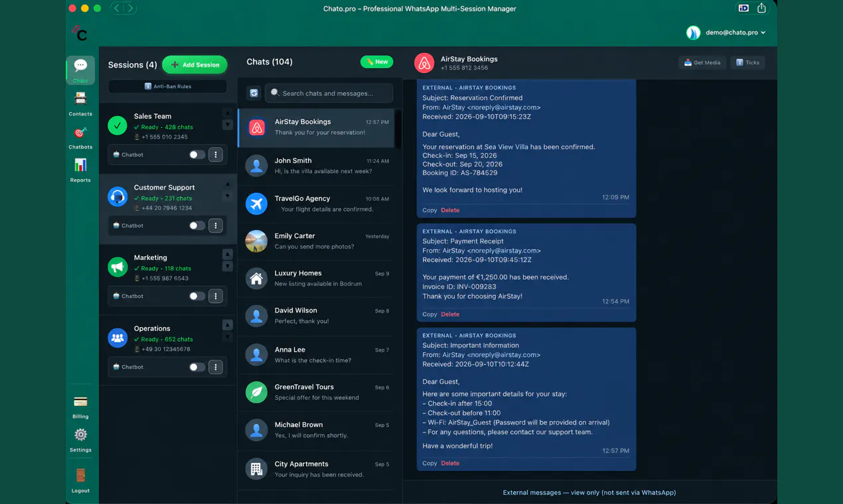Image resolution: width=843 pixels, height=504 pixels.
Task: Toggle Chatbot for Customer Support
Action: [196, 225]
